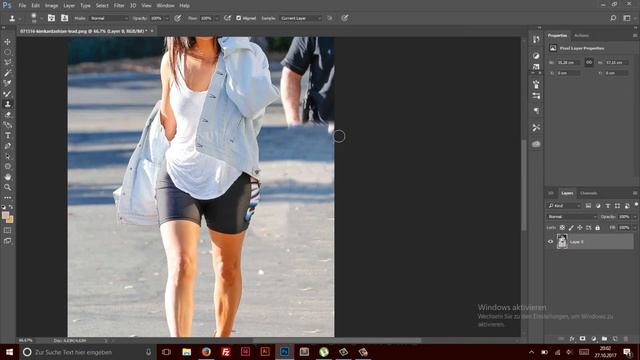Open the Adjustments collapsed panel icon
Screen dimensions: 640x360
coord(536,56)
